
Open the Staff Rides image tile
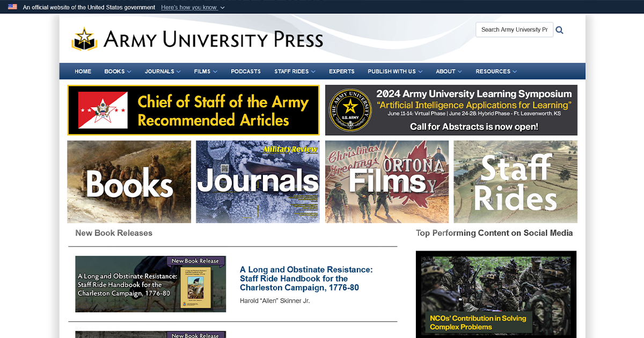point(516,182)
